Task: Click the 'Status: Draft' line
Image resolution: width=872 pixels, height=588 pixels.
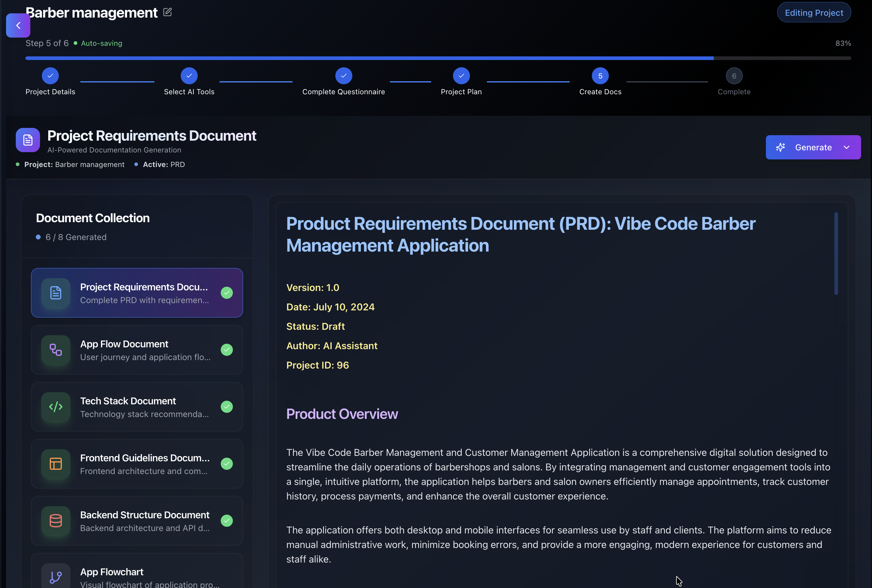Action: 315,326
